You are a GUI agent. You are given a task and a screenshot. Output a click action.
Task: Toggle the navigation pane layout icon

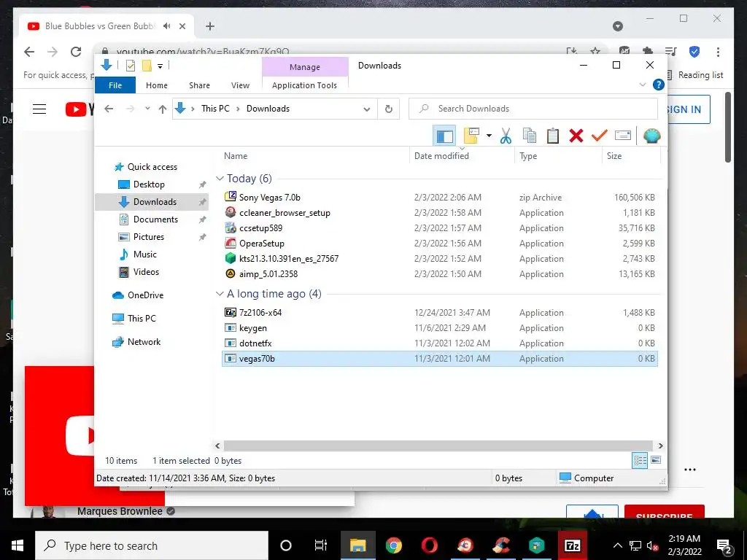[444, 136]
